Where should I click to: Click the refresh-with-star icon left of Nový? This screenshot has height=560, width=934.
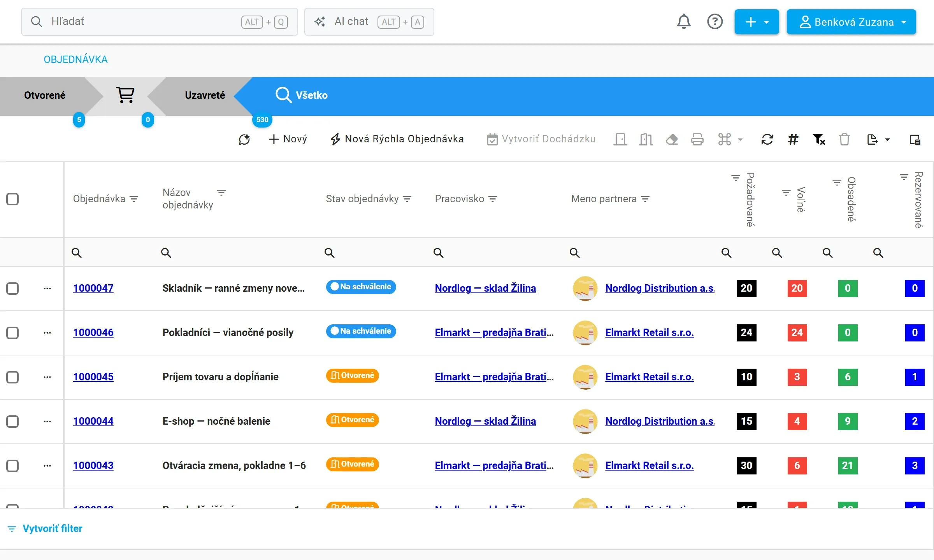(244, 139)
